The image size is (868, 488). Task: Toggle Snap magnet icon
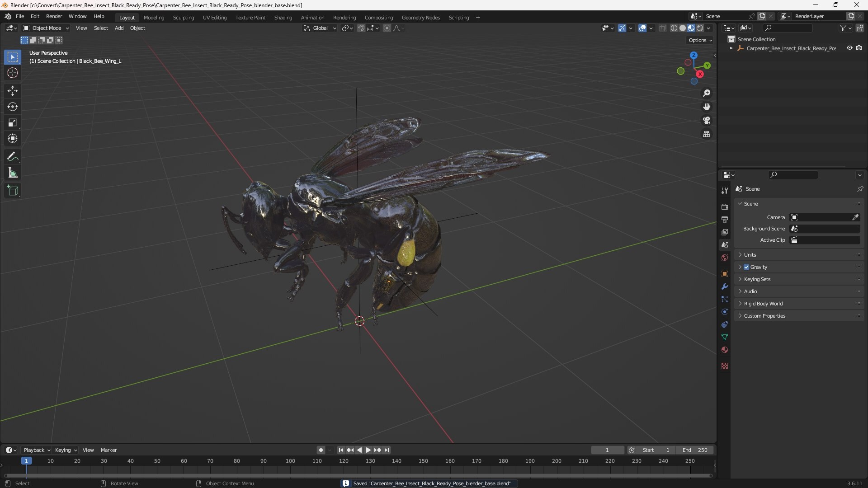click(361, 28)
